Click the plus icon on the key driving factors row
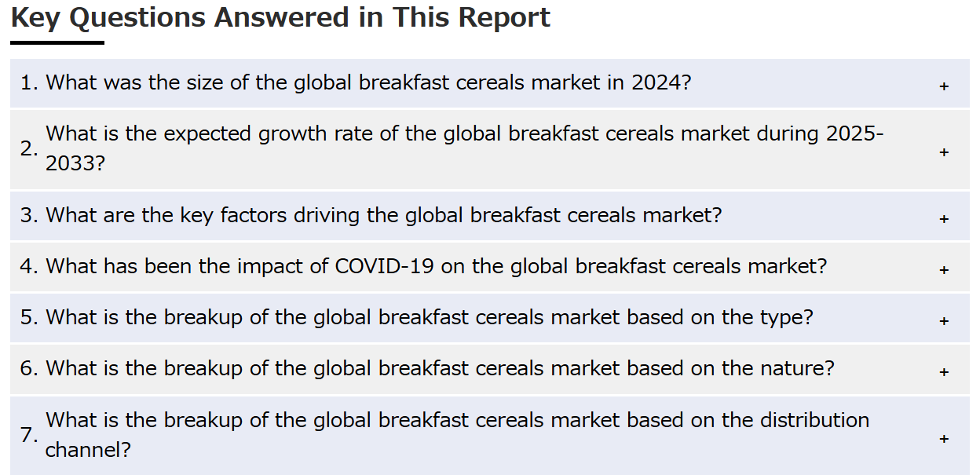Screen dimensions: 980x475 point(944,219)
